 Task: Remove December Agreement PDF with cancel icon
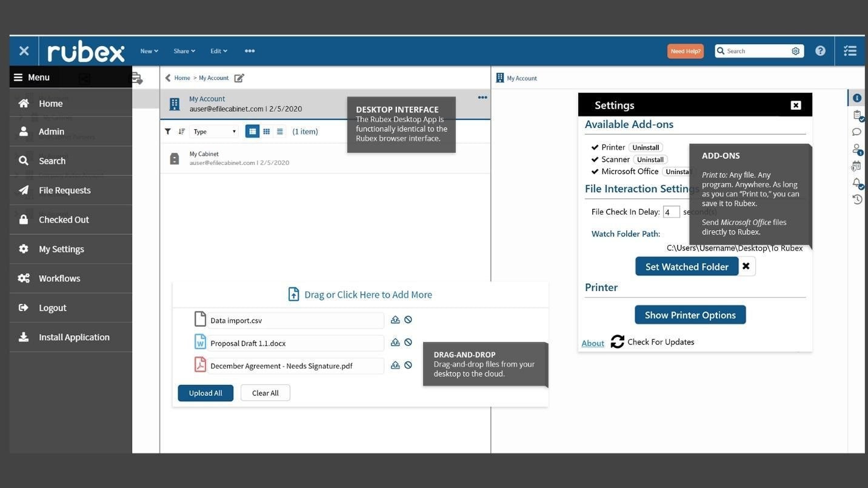click(x=409, y=365)
